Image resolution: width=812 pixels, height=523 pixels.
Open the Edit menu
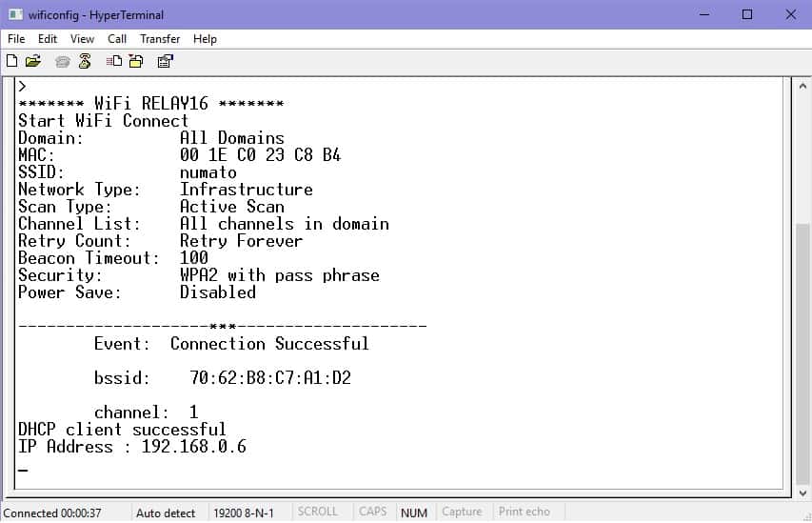[48, 39]
